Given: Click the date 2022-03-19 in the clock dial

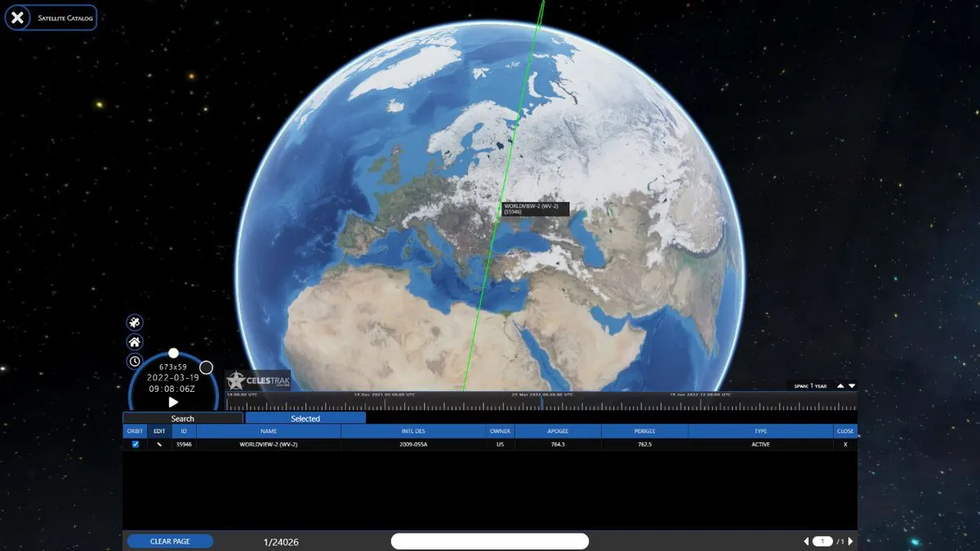Looking at the screenshot, I should click(x=173, y=378).
